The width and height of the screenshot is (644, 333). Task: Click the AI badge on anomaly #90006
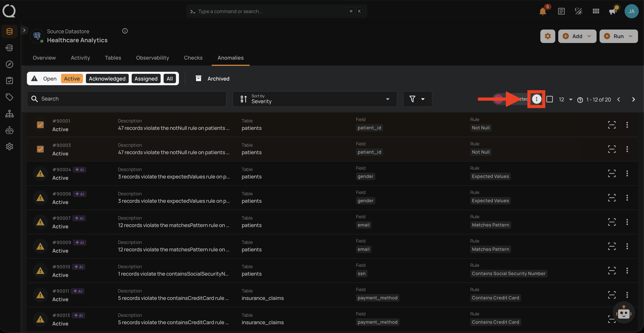[x=80, y=194]
